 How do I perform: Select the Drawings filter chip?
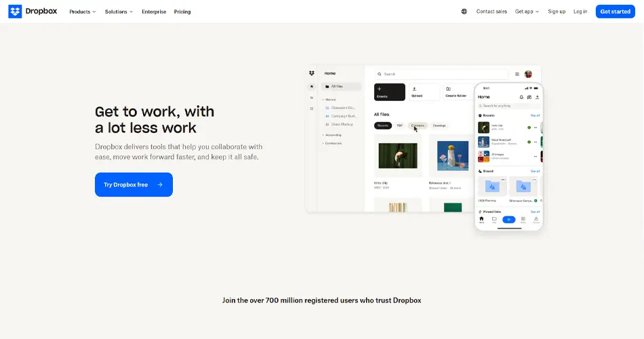pos(439,125)
